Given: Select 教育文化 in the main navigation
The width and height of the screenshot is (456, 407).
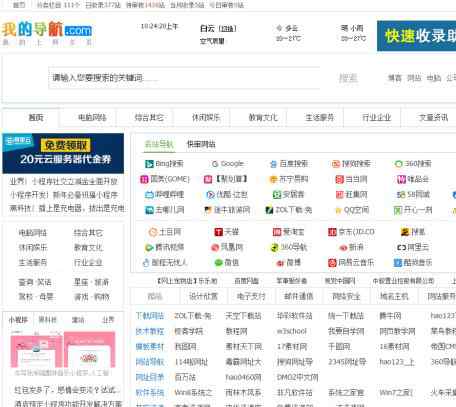Looking at the screenshot, I should click(263, 118).
